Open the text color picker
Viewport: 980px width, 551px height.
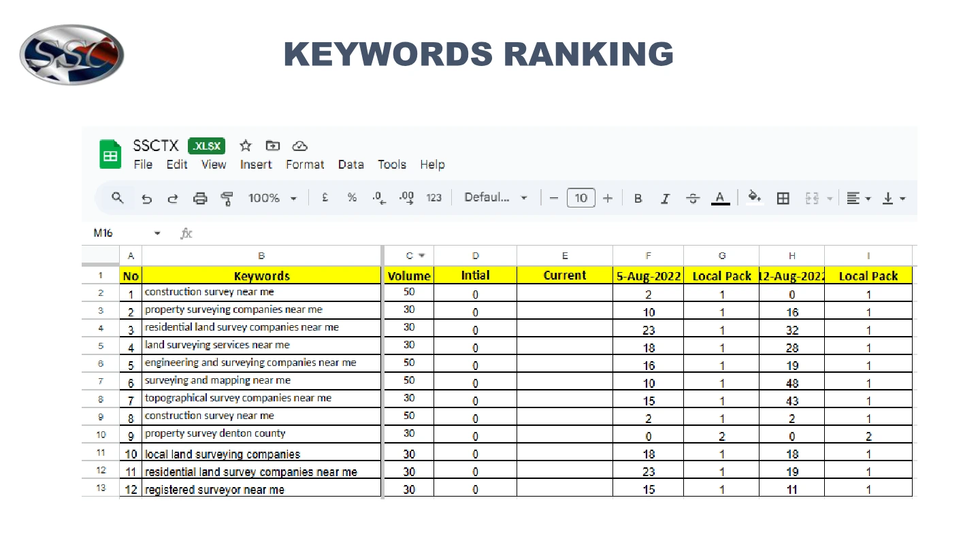[x=720, y=199]
